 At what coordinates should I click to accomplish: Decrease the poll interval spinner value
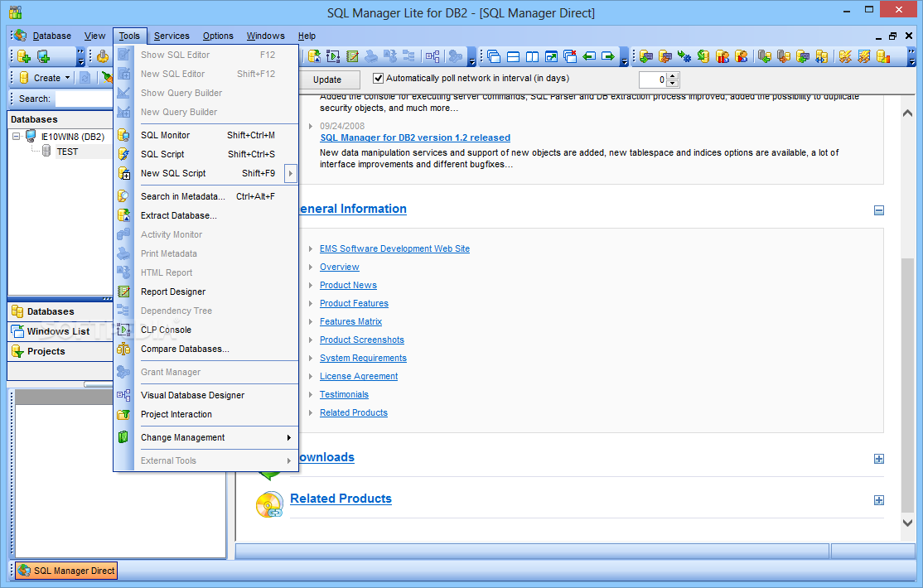point(673,83)
